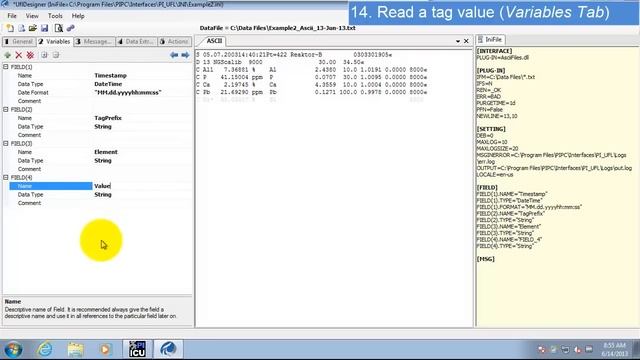
Task: Delete all fields with double red X icon
Action: 30,55
